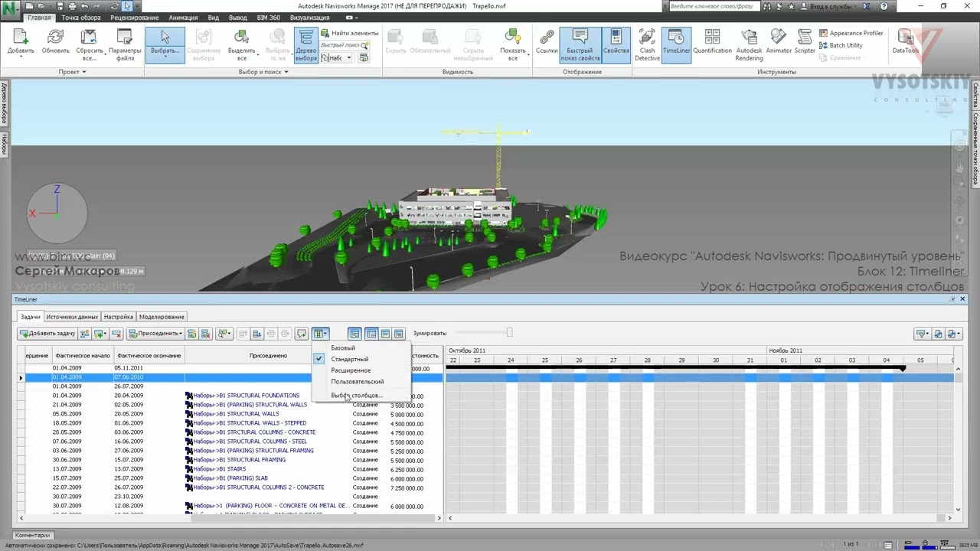The image size is (980, 551).
Task: Click the undo arrow in quick access toolbar
Action: 85,6
